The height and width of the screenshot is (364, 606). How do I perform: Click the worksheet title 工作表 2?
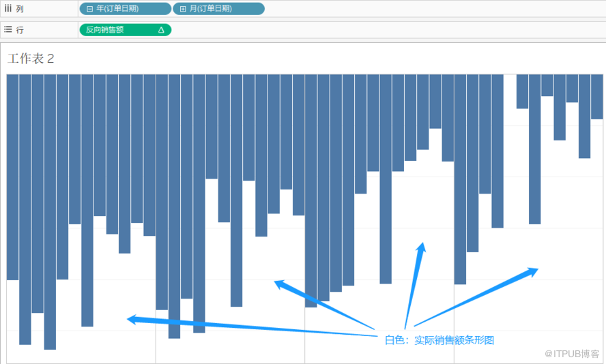coord(31,59)
